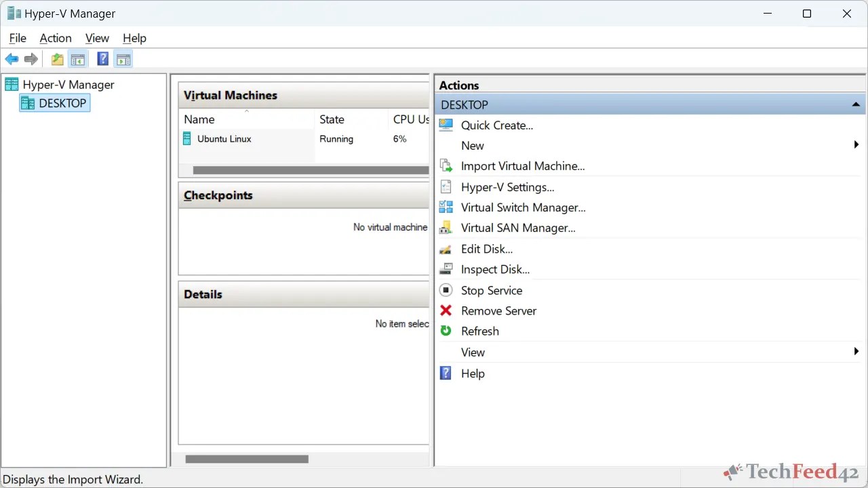Click status bar text Displays the Import Wizard

73,479
